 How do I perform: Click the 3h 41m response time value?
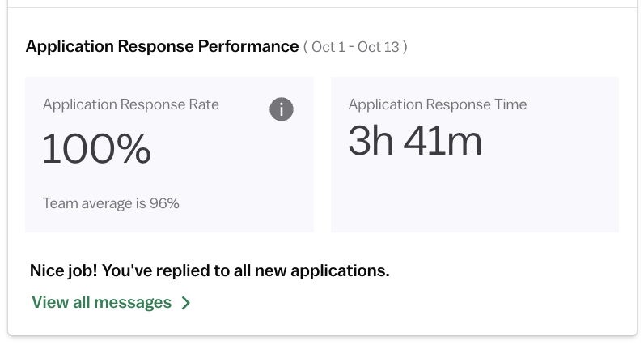(x=415, y=141)
